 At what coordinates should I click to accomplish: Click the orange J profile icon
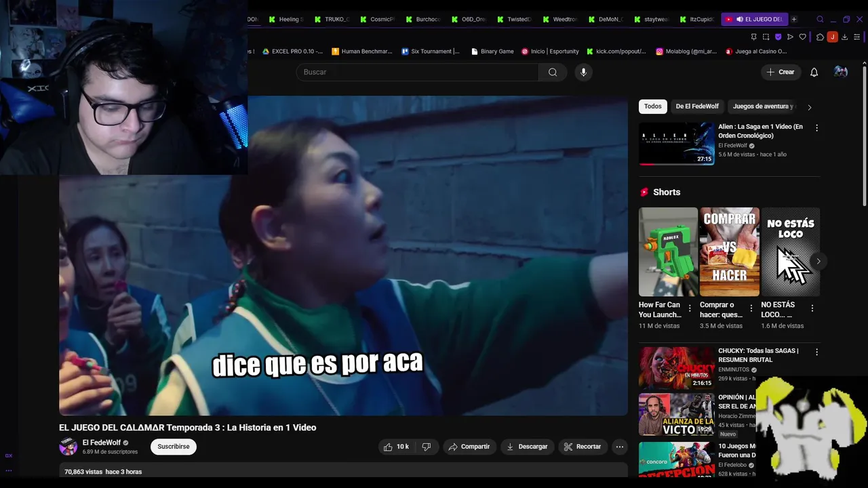[x=832, y=37]
